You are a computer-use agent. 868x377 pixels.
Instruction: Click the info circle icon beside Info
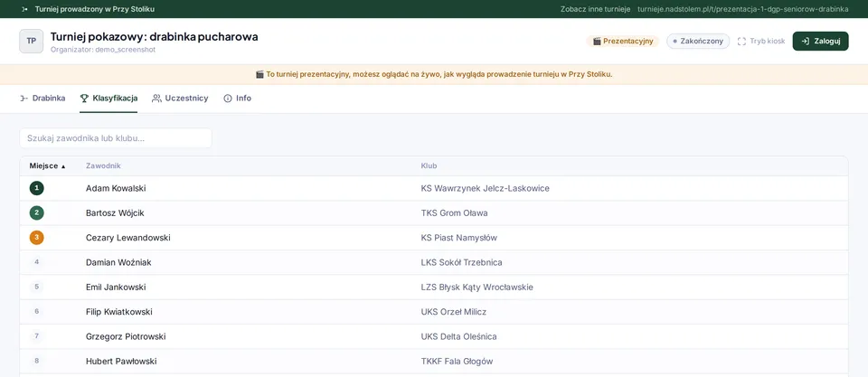(228, 98)
